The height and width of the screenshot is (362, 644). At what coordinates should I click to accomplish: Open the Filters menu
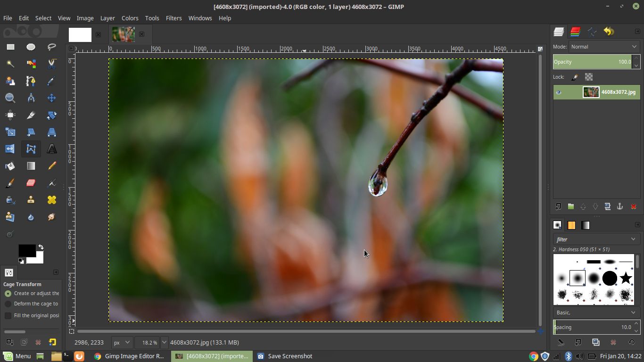[173, 18]
